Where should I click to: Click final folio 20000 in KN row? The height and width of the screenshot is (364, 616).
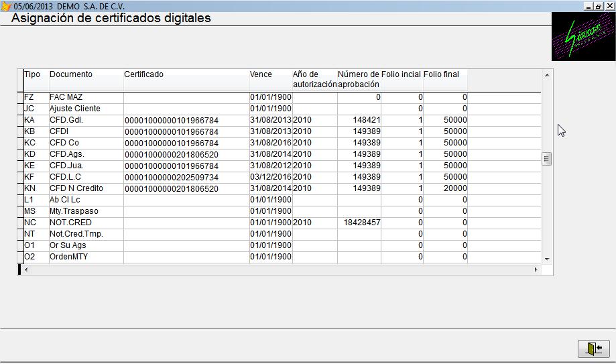(x=445, y=188)
